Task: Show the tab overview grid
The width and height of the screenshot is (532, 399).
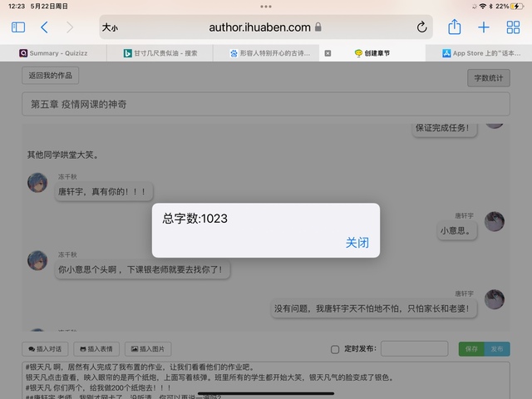Action: (513, 27)
